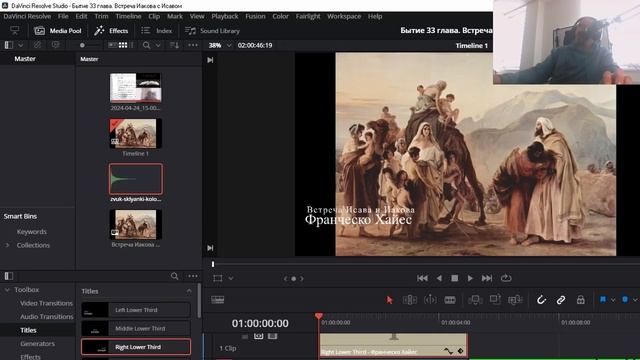Image resolution: width=640 pixels, height=360 pixels.
Task: Open the Timeline menu
Action: pyautogui.click(x=128, y=16)
